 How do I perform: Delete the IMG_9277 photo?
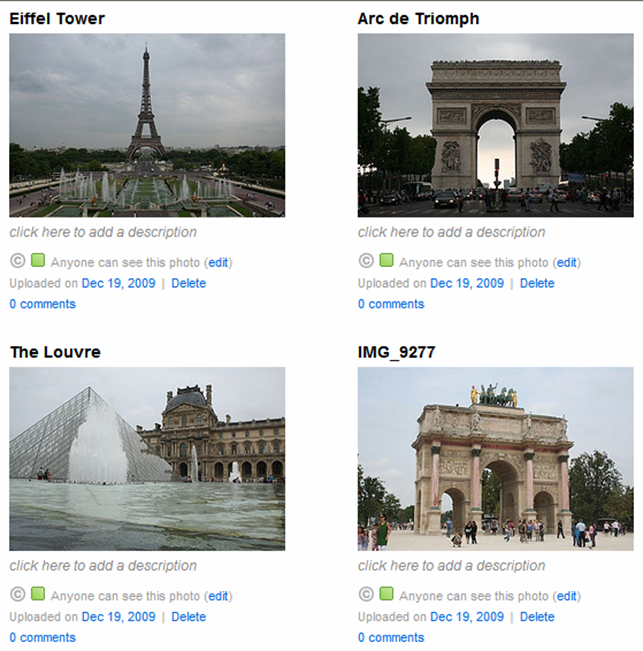click(x=537, y=617)
